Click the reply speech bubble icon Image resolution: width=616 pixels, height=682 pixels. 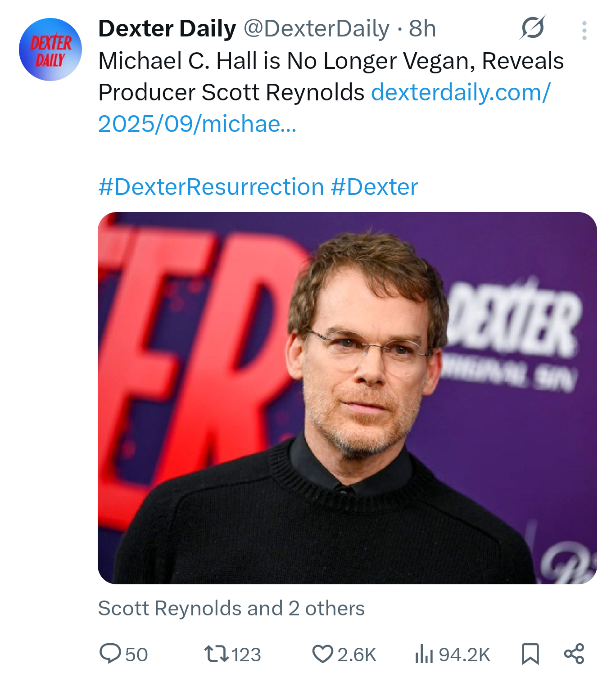click(x=110, y=654)
